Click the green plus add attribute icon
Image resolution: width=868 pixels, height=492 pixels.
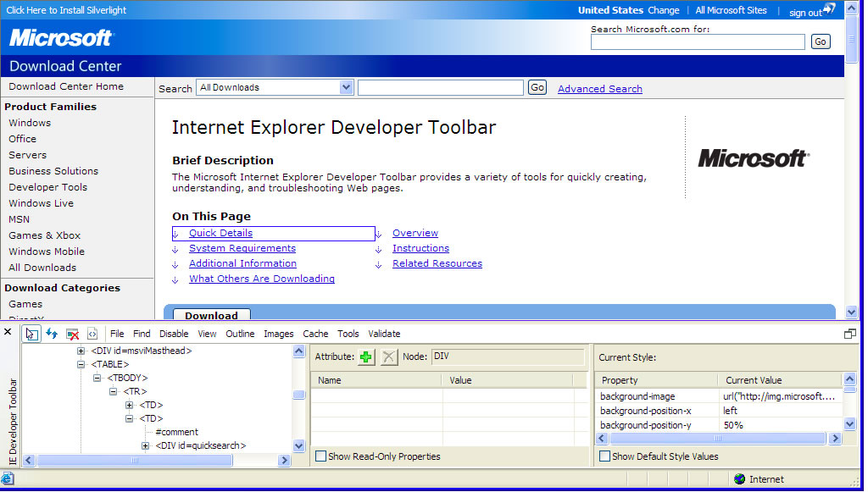coord(366,357)
